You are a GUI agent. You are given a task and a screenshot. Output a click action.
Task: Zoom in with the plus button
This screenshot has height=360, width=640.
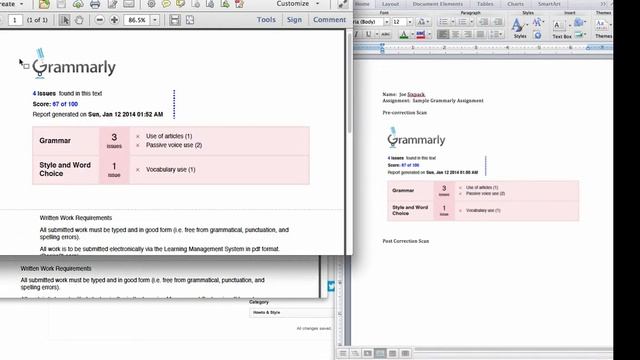tap(114, 20)
